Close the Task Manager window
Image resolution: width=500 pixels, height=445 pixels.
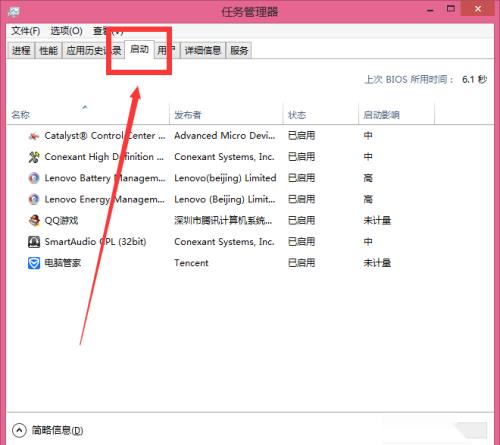click(x=478, y=9)
